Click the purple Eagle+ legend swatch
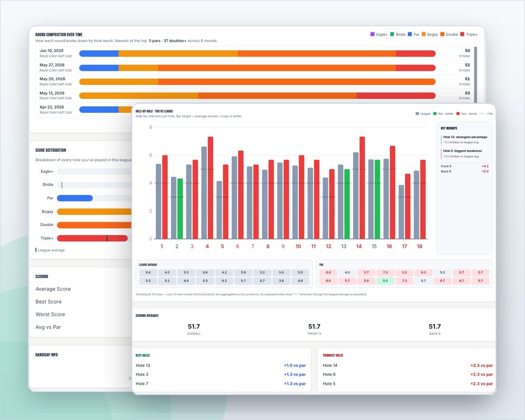 (x=372, y=34)
